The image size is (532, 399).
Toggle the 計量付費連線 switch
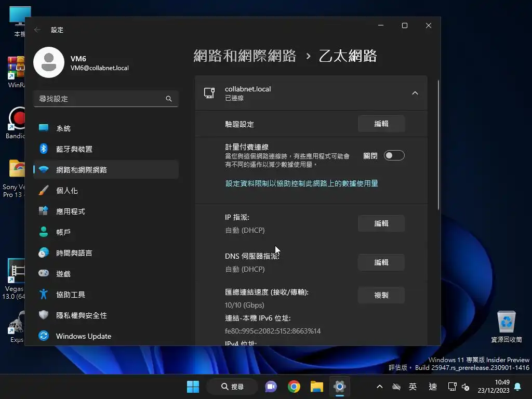tap(394, 155)
